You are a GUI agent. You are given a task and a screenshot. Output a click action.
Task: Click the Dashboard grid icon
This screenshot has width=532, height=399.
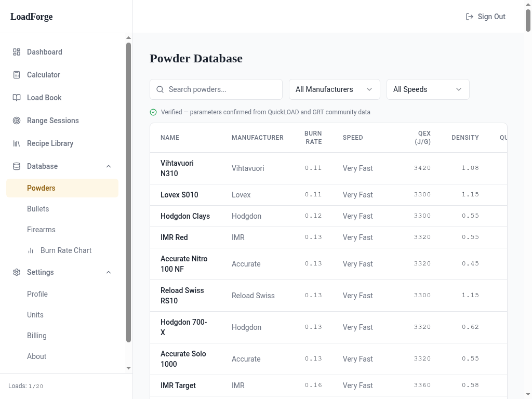pos(17,52)
